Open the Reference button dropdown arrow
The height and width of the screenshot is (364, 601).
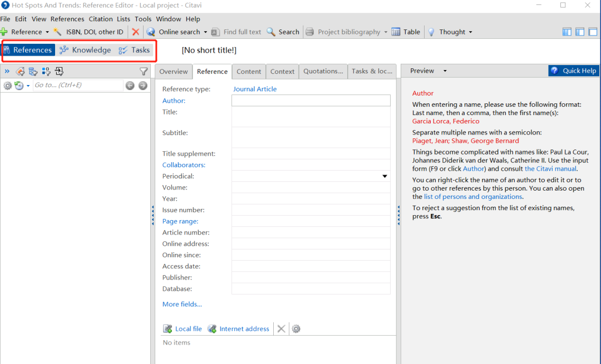click(x=47, y=32)
